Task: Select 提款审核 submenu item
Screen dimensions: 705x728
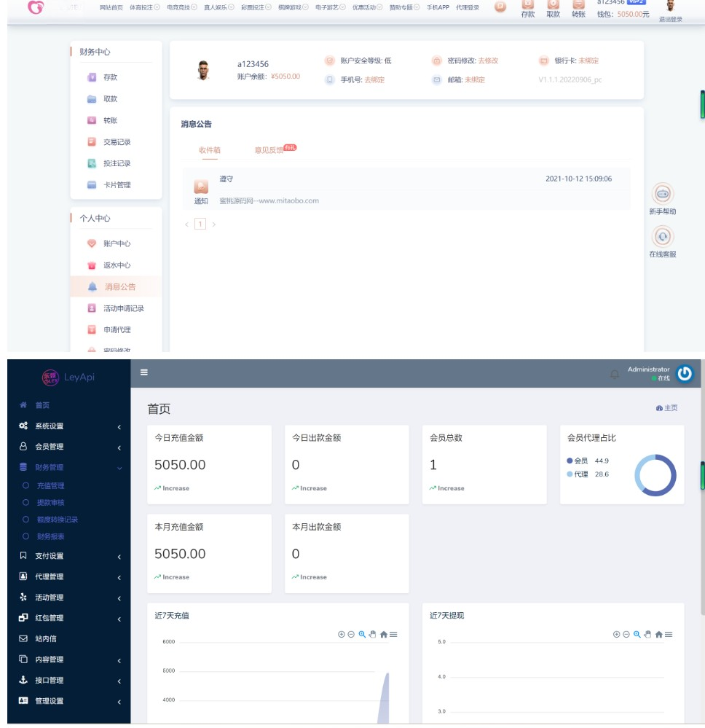Action: click(x=50, y=502)
